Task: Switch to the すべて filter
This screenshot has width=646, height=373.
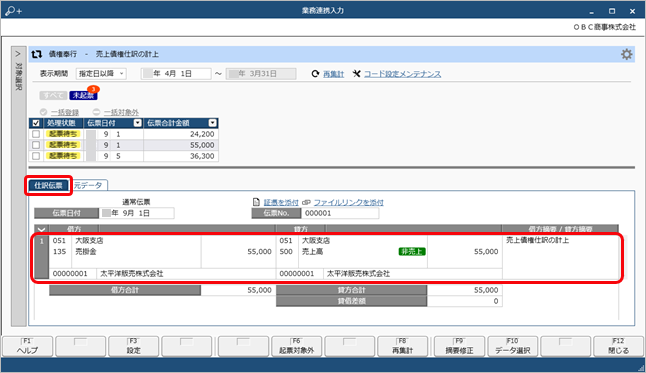Action: 53,96
